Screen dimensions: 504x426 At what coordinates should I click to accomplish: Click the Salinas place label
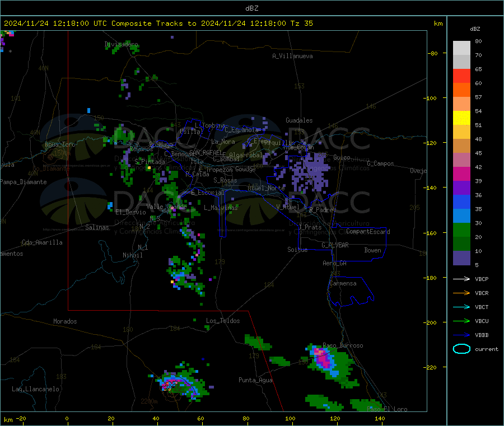point(97,227)
